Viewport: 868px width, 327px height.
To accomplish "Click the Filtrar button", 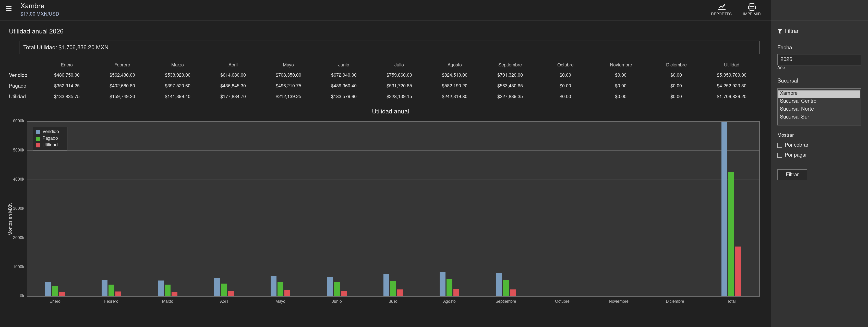I will (x=792, y=175).
